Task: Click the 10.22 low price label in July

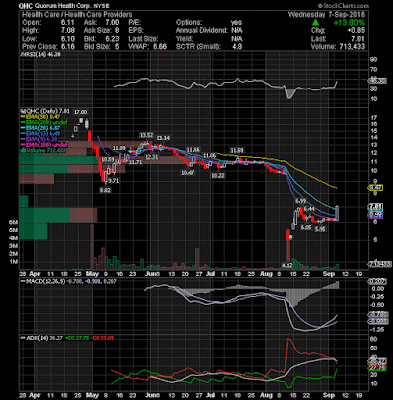Action: click(218, 176)
